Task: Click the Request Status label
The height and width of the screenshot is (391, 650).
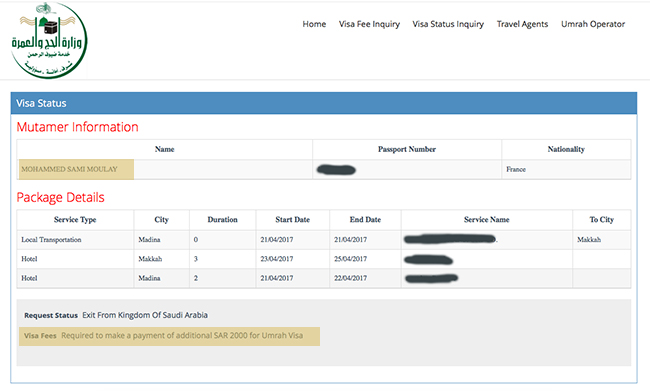Action: pos(51,316)
